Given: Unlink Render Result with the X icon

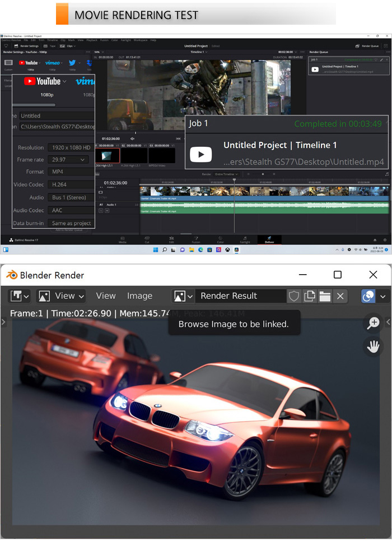Looking at the screenshot, I should 340,296.
